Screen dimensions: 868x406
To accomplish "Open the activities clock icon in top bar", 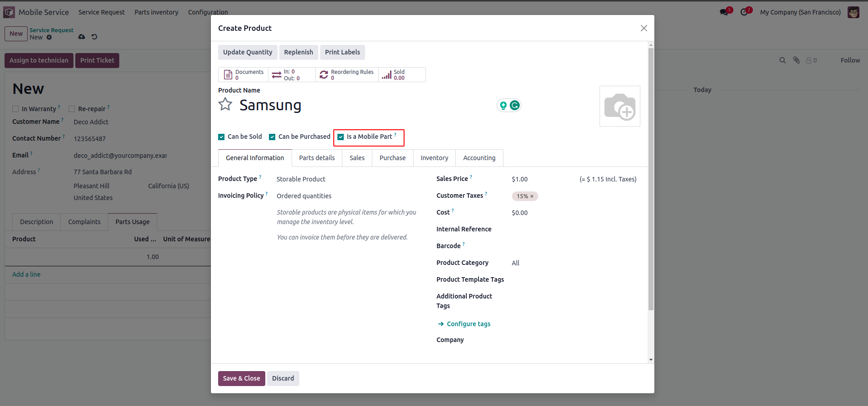I will coord(744,12).
